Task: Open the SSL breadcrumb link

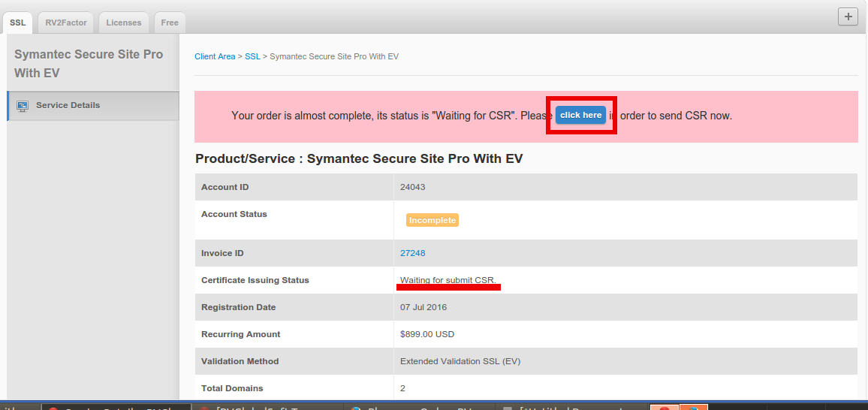Action: [252, 56]
